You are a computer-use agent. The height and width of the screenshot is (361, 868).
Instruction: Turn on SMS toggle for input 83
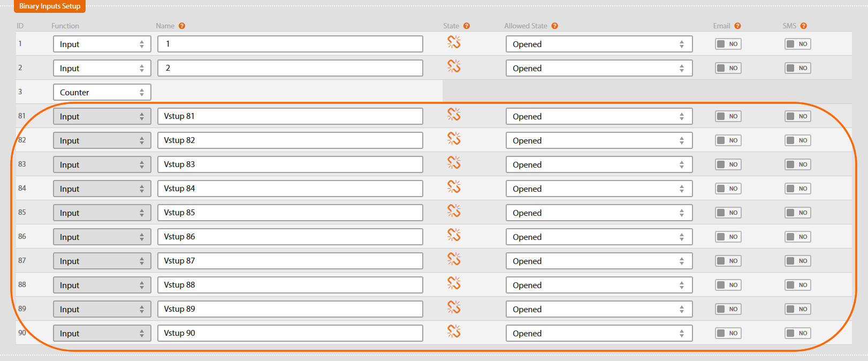797,164
